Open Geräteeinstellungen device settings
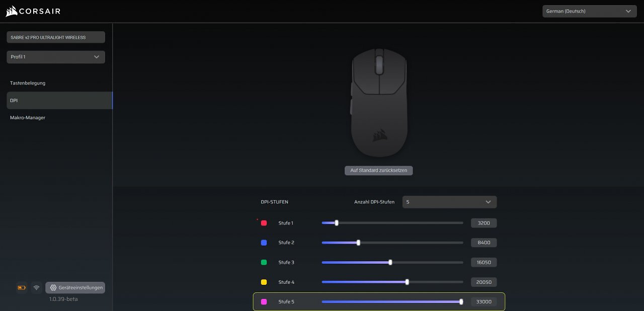Viewport: 644px width, 311px height. [75, 288]
